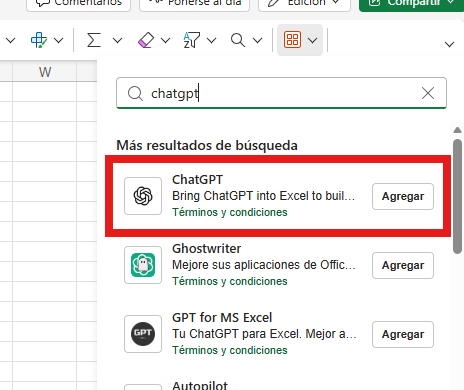This screenshot has height=390, width=464.
Task: Open the Edición mode dropdown
Action: 304,5
